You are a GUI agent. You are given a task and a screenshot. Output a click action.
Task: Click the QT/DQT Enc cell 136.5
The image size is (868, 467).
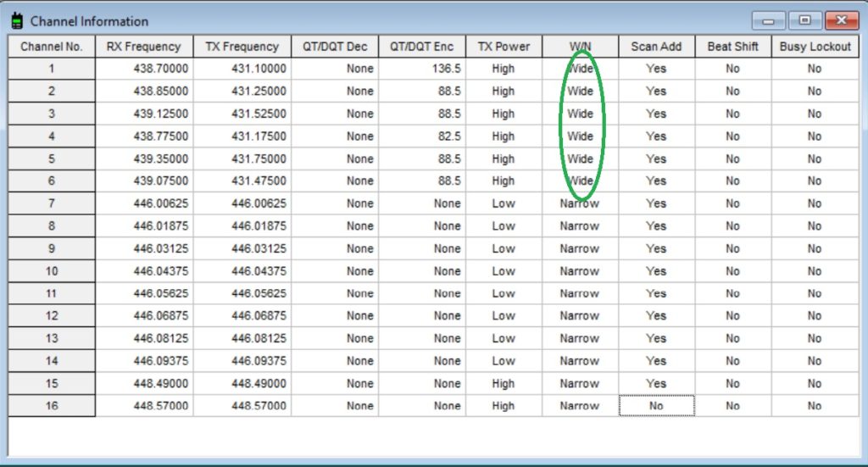[x=422, y=69]
